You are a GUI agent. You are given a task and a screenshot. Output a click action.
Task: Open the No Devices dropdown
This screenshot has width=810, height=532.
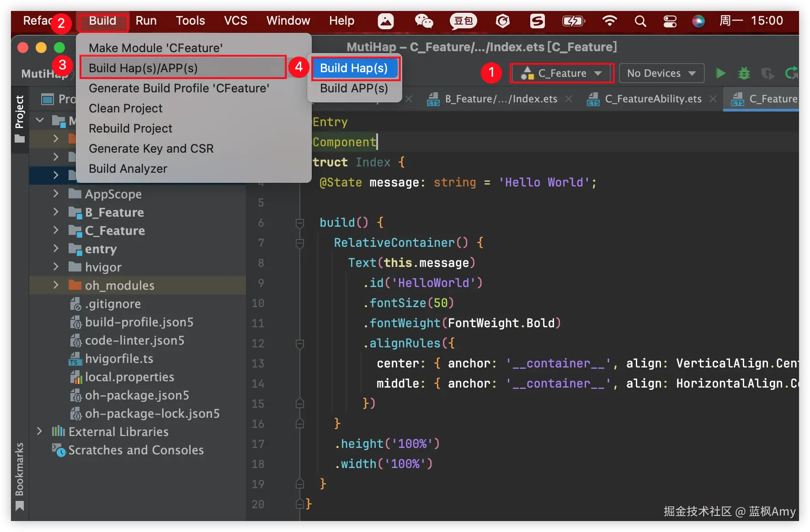(x=661, y=73)
